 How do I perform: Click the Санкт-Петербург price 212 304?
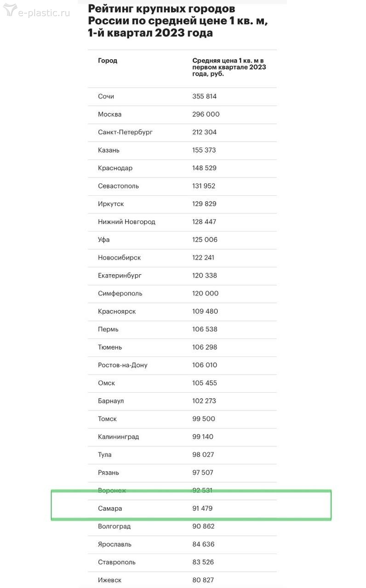pos(205,132)
